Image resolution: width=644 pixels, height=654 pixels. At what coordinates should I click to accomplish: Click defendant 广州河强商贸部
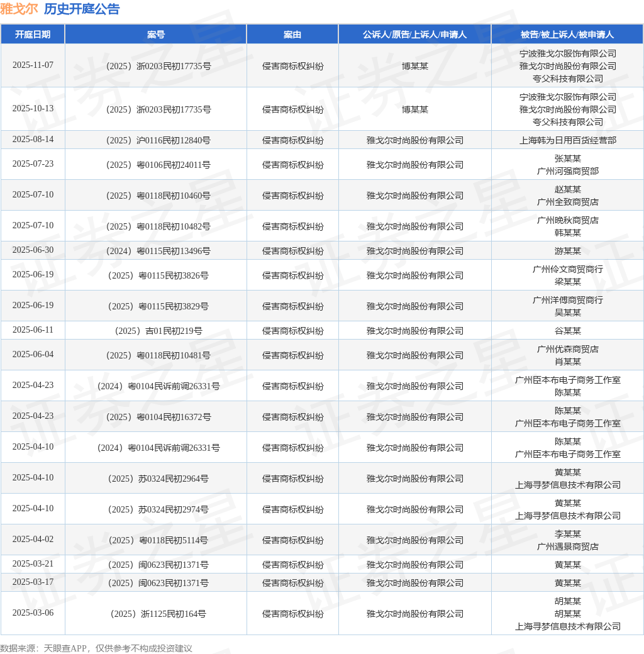(x=567, y=172)
